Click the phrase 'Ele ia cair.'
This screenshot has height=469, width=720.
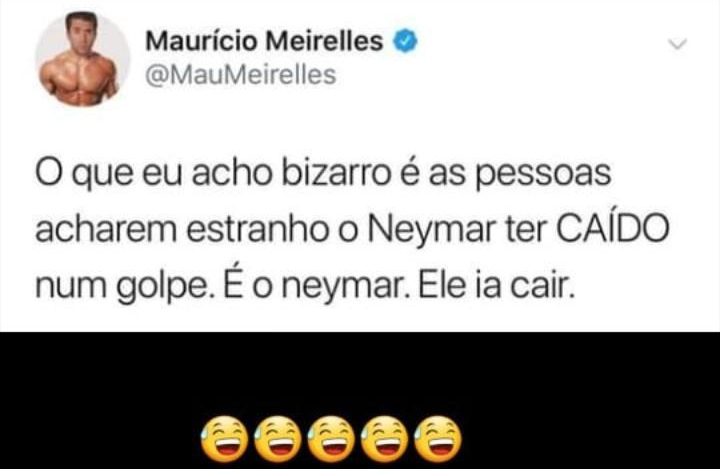coord(496,286)
